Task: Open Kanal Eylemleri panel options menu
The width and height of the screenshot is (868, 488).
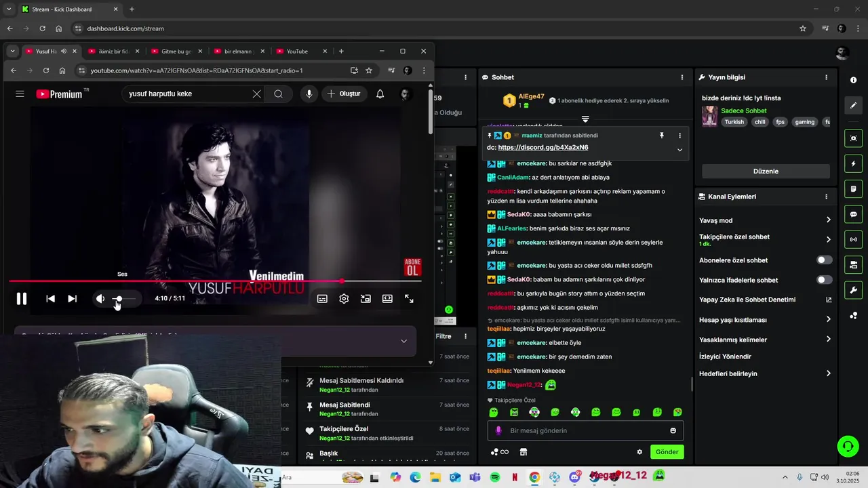Action: (826, 197)
